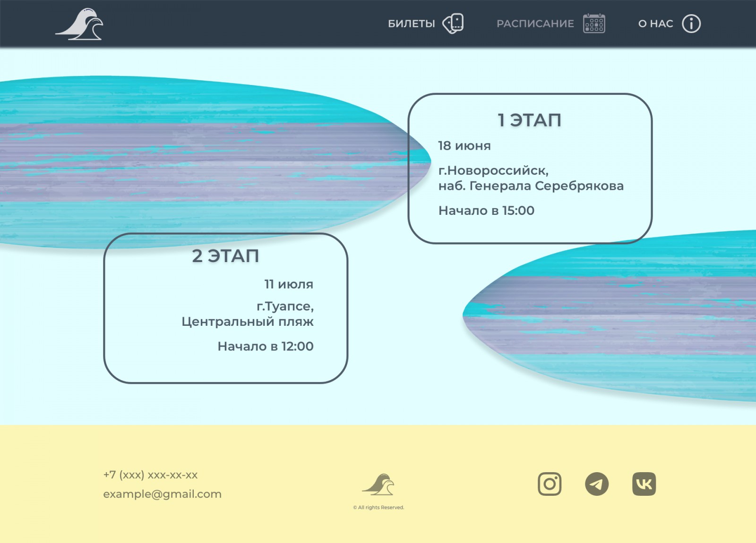Select the 2 ЭТАП heading
Viewport: 756px width, 543px height.
pyautogui.click(x=225, y=255)
